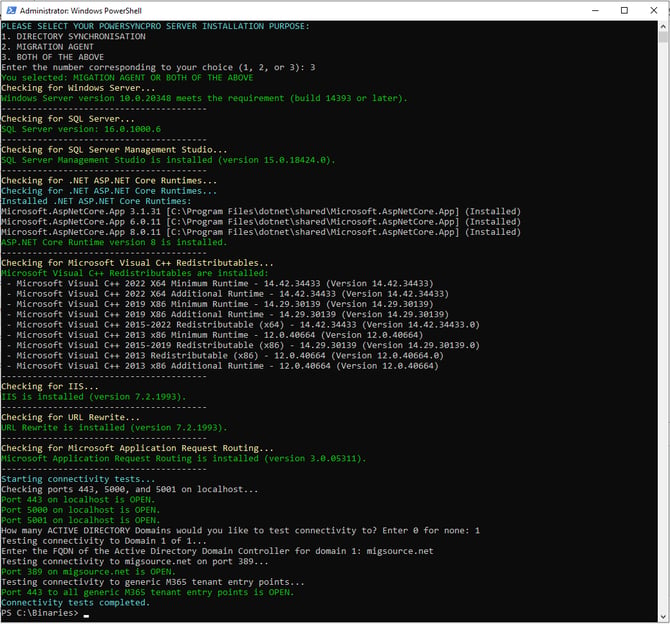
Task: Click 'Testing connectivity to migsource.net on port 389' line
Action: [x=135, y=561]
